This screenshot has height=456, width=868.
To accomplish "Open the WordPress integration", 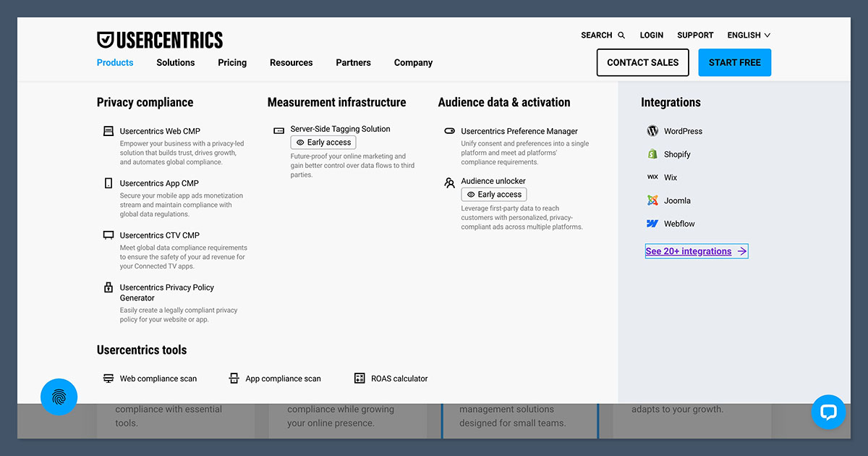I will (683, 131).
